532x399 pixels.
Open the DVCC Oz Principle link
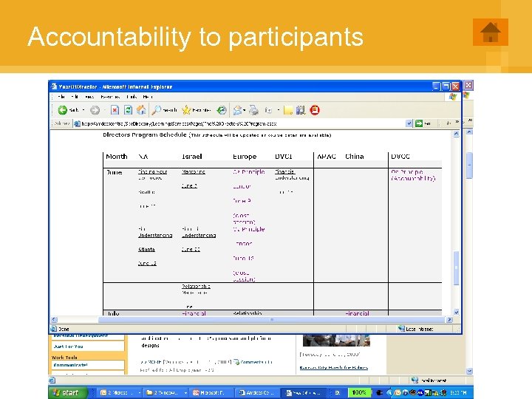413,174
